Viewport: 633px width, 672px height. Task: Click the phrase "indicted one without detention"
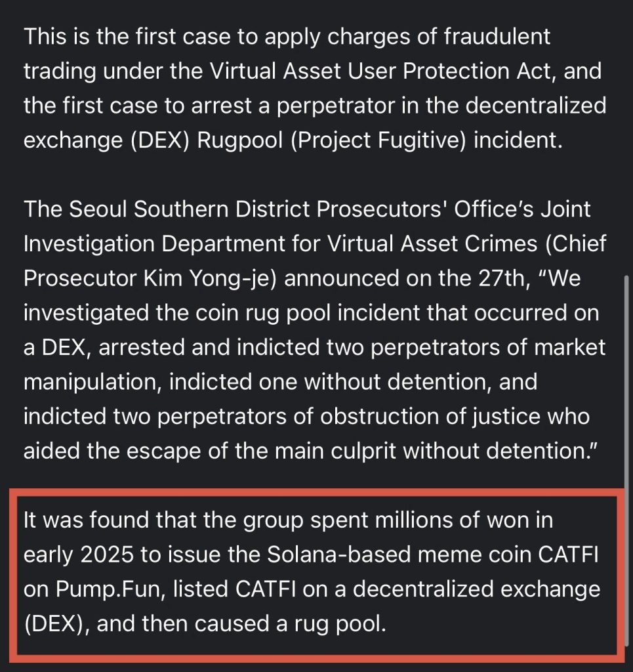pyautogui.click(x=330, y=382)
